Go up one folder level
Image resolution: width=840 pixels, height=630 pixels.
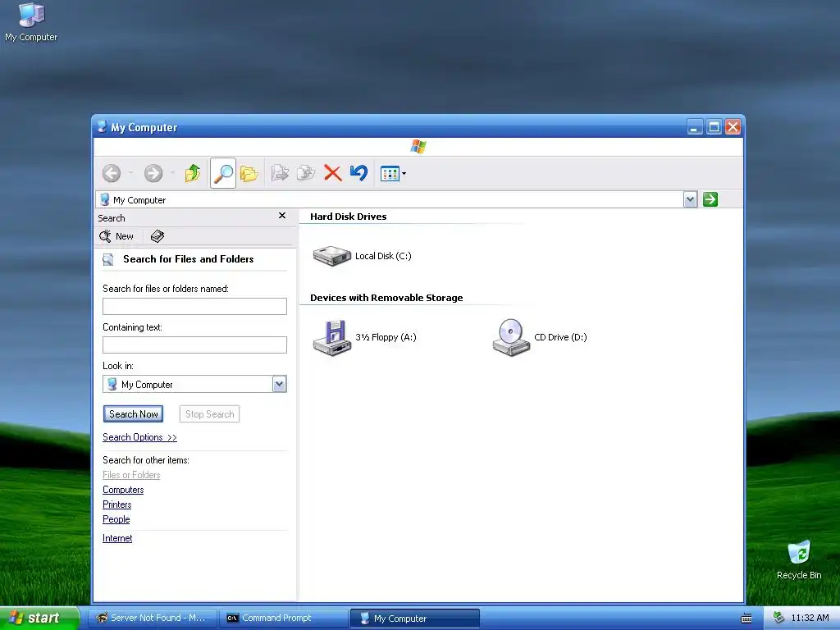pyautogui.click(x=192, y=173)
